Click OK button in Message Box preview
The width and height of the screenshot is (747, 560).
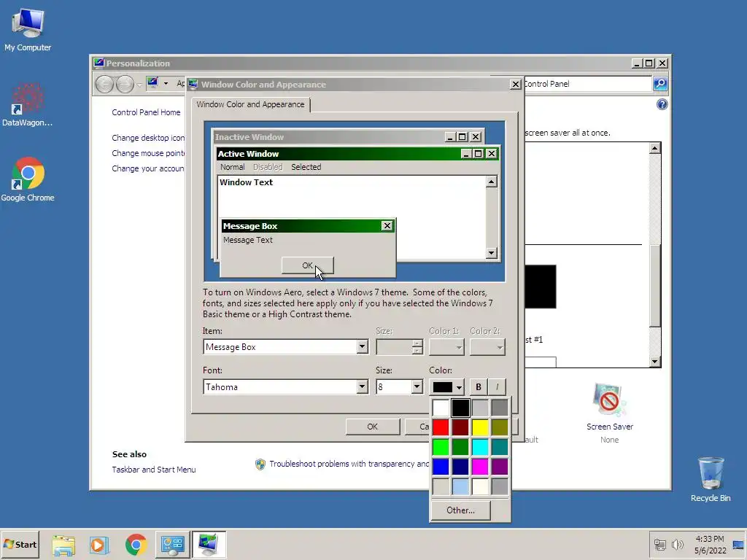tap(307, 265)
